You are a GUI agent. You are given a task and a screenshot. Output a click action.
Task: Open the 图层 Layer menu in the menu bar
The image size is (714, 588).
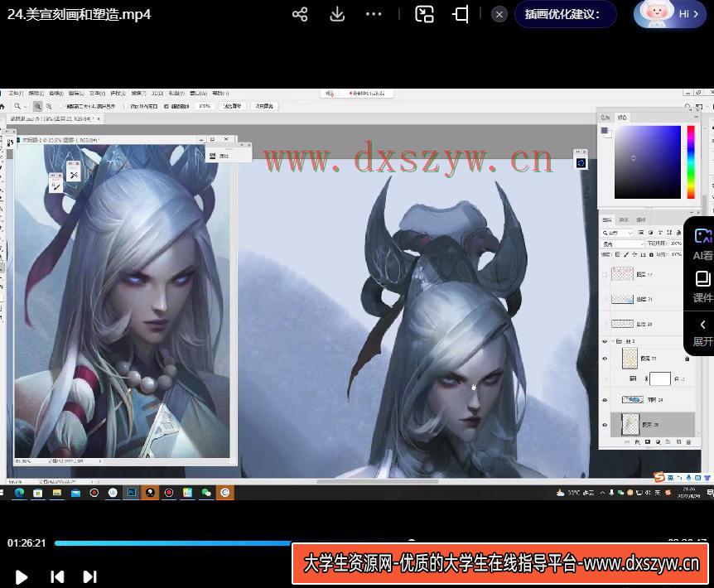tap(76, 94)
